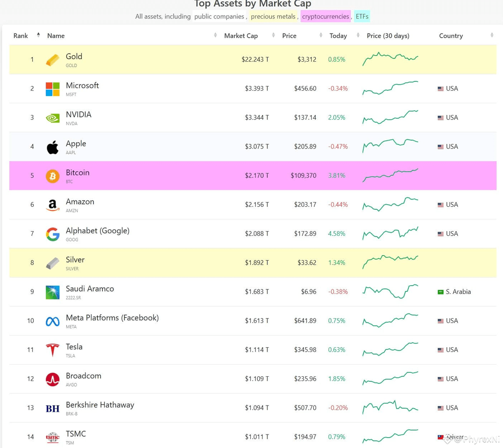Click the USA flag in Amazon row
The width and height of the screenshot is (503, 448).
441,205
